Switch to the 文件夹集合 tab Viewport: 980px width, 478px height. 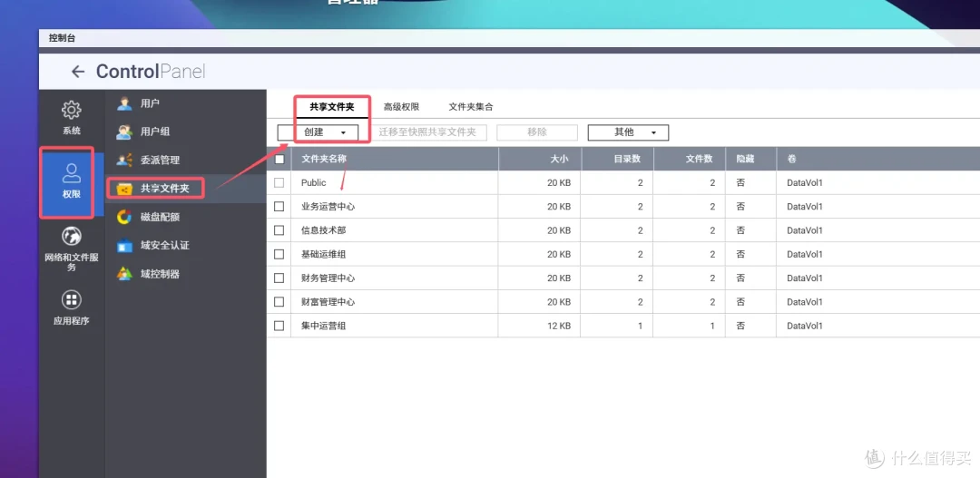[x=471, y=107]
